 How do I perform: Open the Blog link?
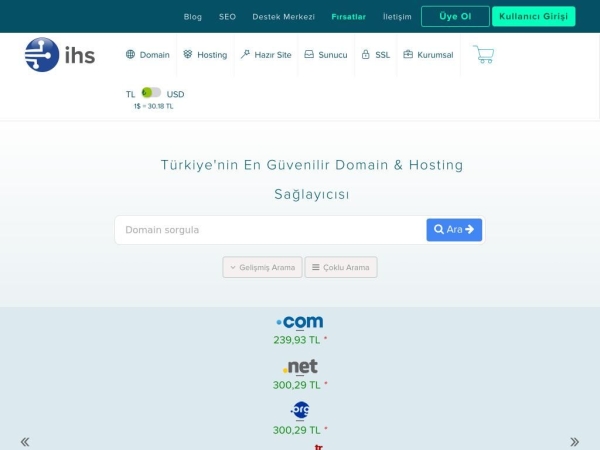(x=192, y=17)
